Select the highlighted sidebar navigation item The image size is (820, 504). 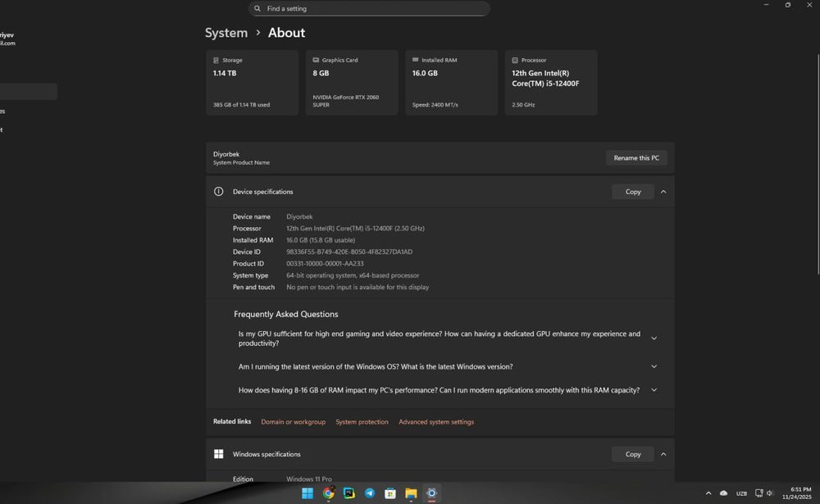click(28, 92)
